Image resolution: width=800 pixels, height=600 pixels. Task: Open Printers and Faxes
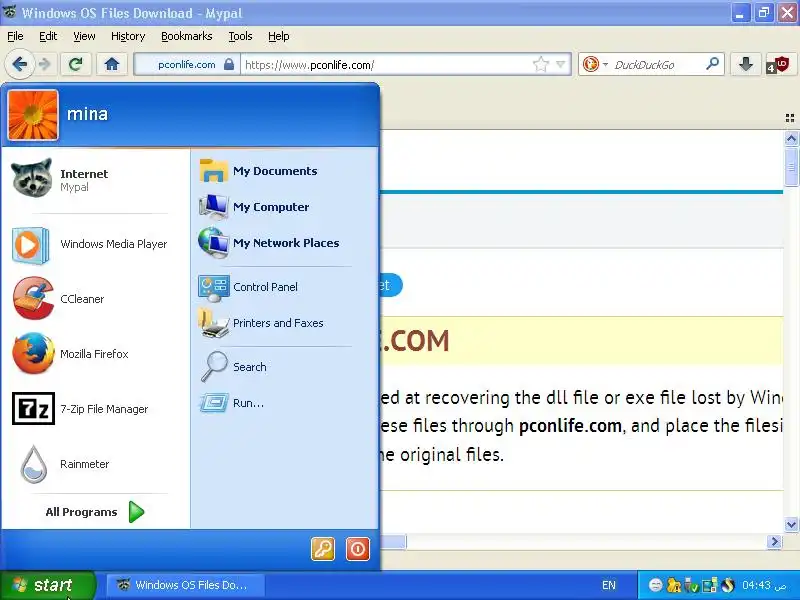(x=285, y=323)
